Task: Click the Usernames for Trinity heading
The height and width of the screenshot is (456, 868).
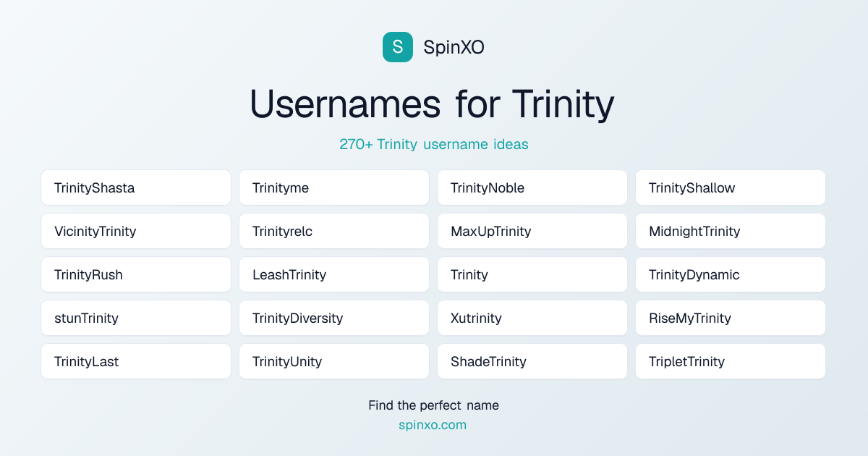Action: pos(433,104)
